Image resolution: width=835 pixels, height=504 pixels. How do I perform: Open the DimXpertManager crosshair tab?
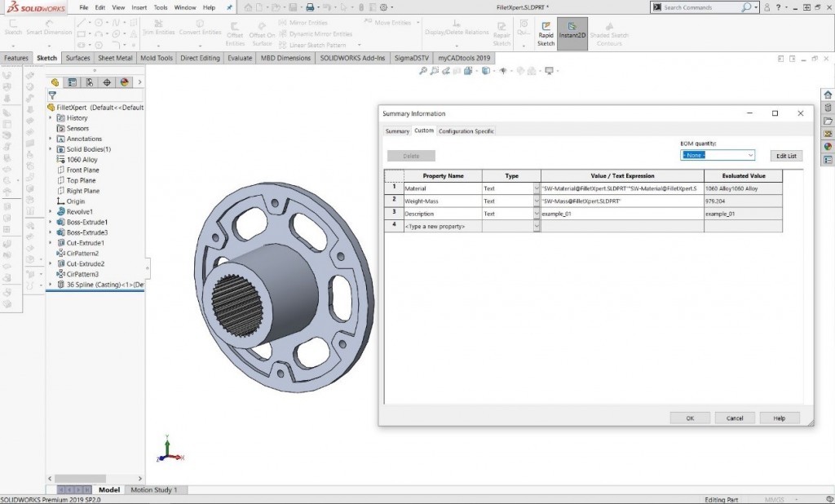pyautogui.click(x=107, y=82)
